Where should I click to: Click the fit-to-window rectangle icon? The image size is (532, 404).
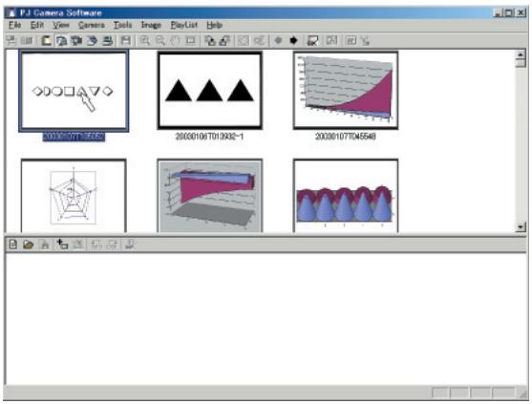(x=190, y=41)
